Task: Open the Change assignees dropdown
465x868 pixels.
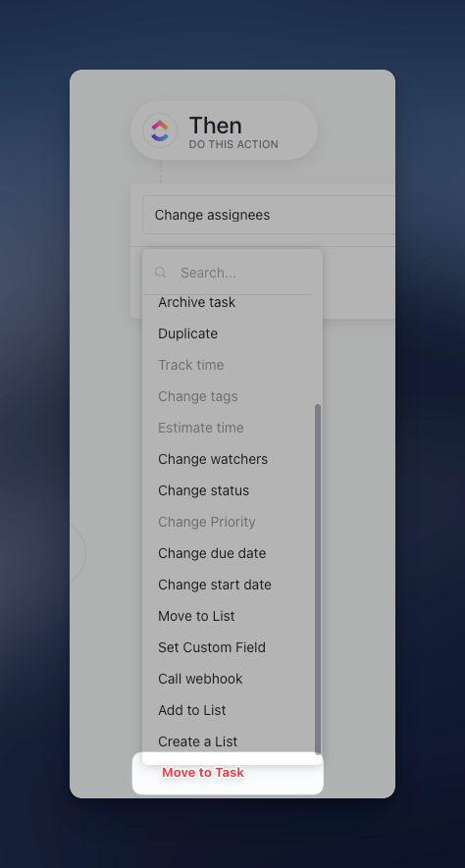Action: (269, 215)
